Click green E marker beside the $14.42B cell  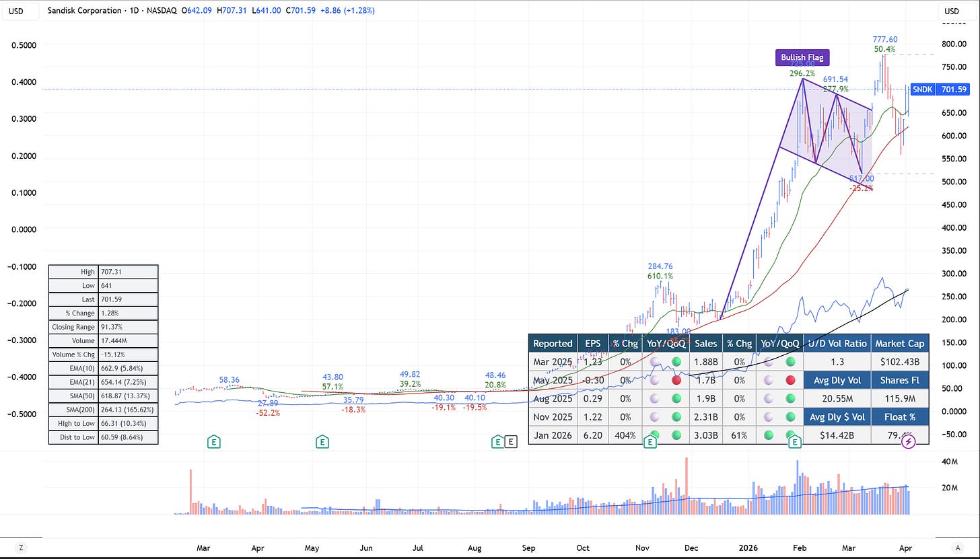point(795,442)
